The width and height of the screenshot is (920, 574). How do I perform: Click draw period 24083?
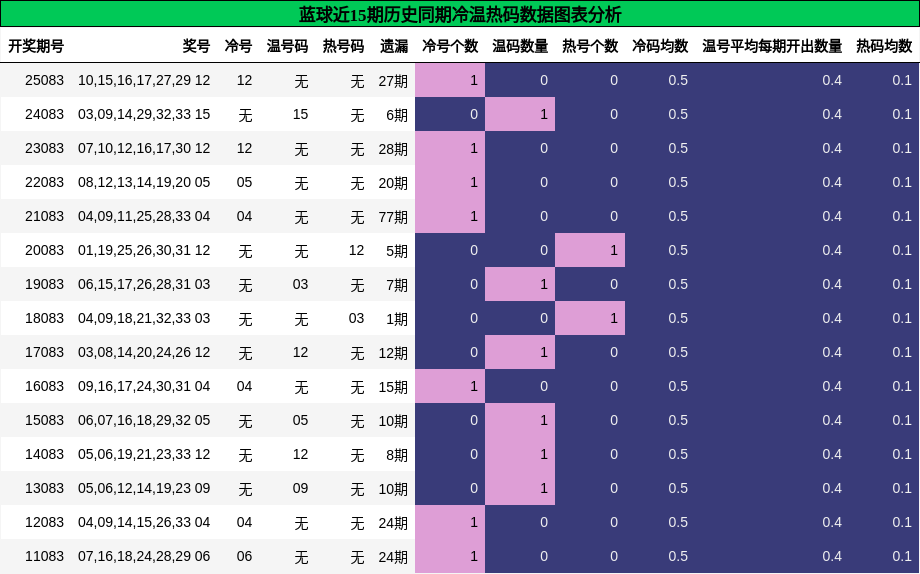coord(44,114)
